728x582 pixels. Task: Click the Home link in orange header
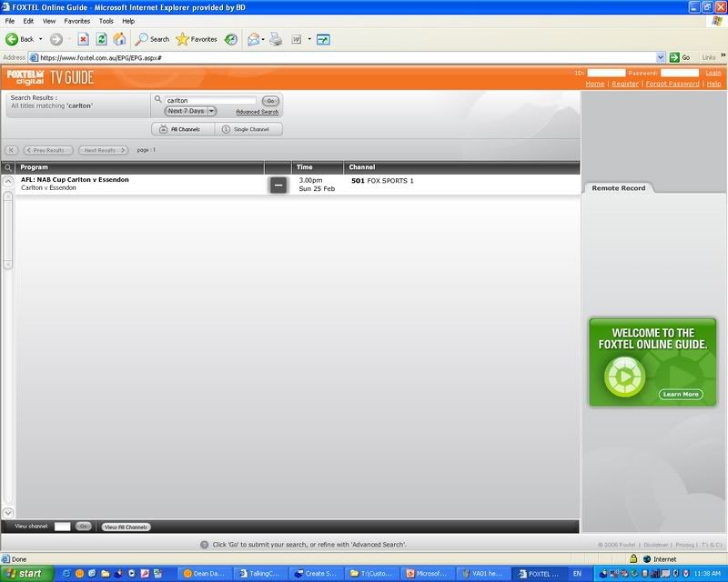click(x=595, y=84)
